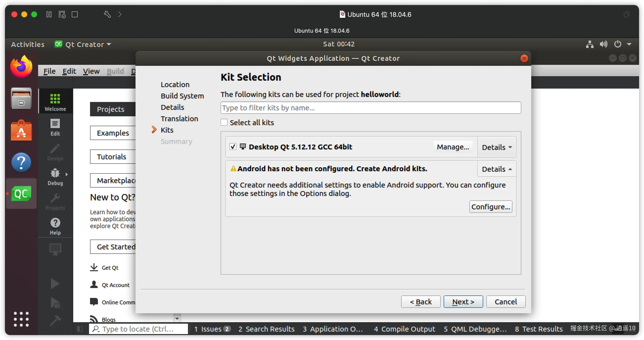Image resolution: width=644 pixels, height=340 pixels.
Task: Collapse Details of the Android warning
Action: (497, 169)
